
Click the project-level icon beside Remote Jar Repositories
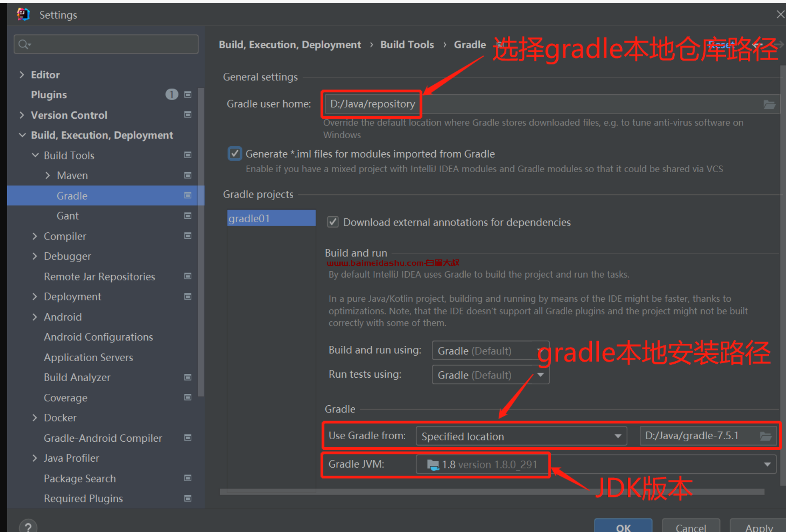coord(188,276)
